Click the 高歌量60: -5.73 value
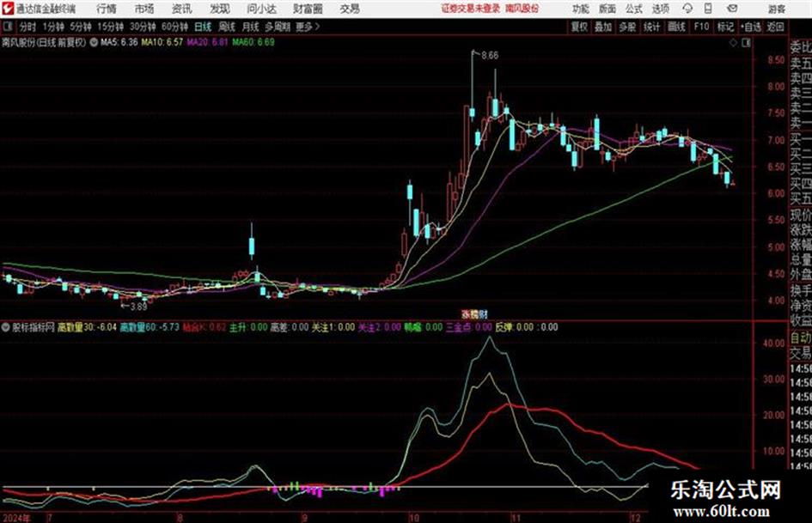Image resolution: width=812 pixels, height=523 pixels. click(x=150, y=327)
